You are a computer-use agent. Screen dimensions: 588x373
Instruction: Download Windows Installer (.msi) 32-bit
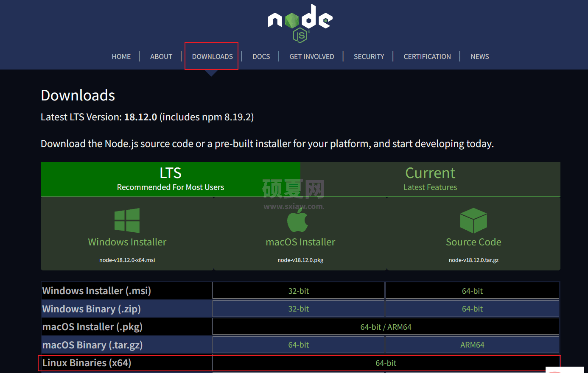click(x=298, y=291)
